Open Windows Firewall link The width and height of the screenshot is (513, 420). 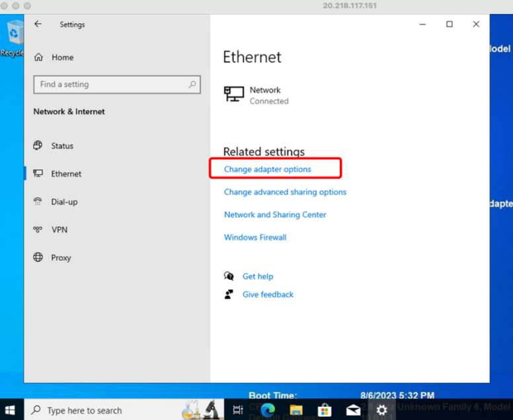pos(255,237)
